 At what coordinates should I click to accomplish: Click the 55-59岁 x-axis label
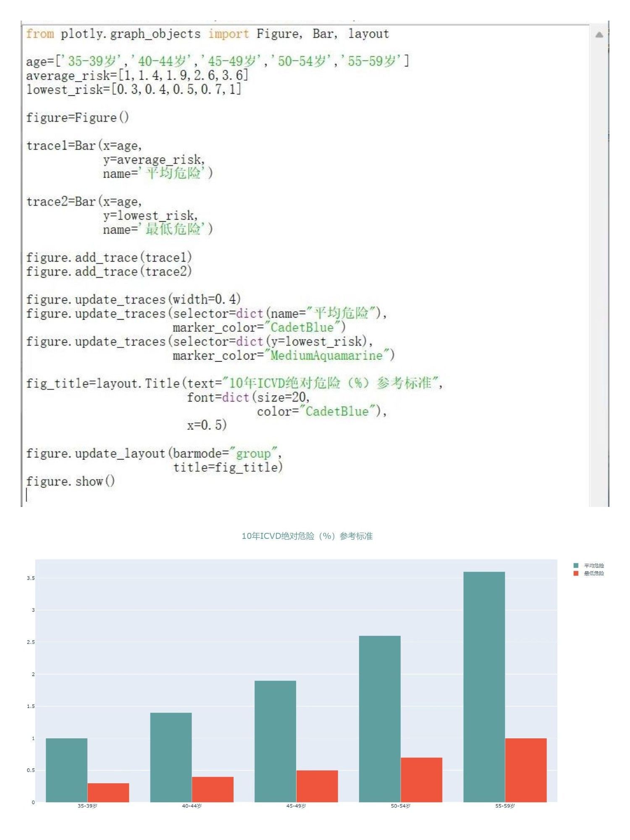pos(505,806)
